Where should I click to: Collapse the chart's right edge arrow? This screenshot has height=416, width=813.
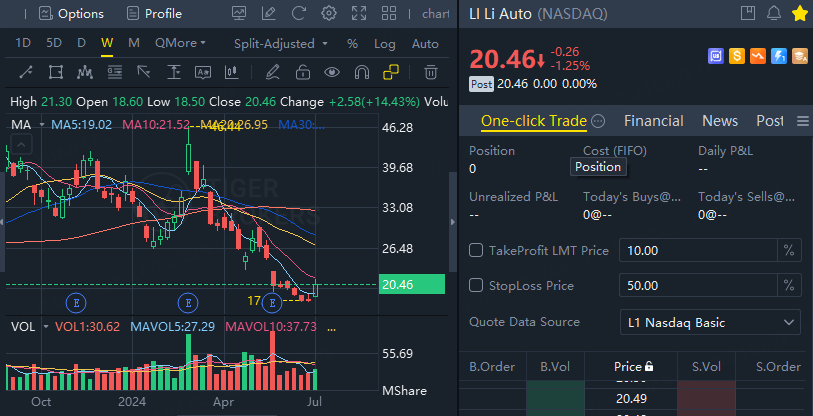[453, 222]
